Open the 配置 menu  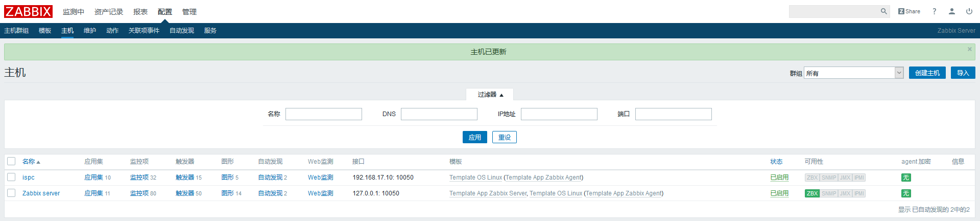tap(165, 12)
